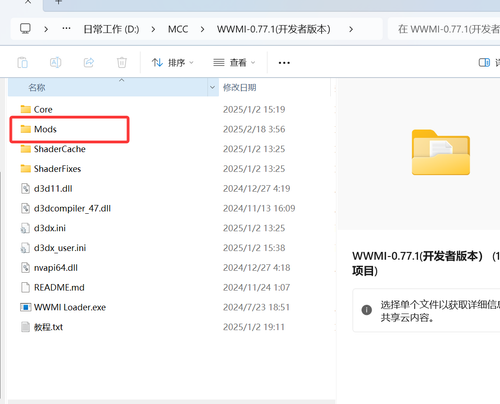The height and width of the screenshot is (404, 500).
Task: Click the 教程.txt file name
Action: tap(48, 327)
